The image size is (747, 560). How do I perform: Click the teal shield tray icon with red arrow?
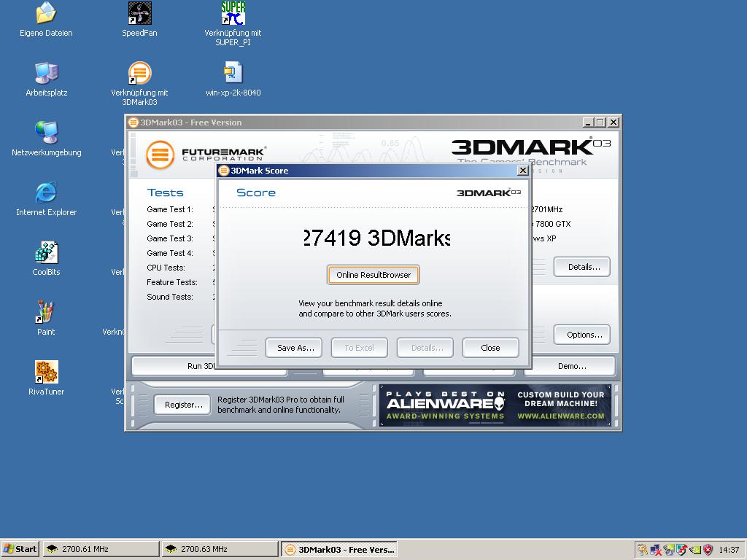point(682,550)
